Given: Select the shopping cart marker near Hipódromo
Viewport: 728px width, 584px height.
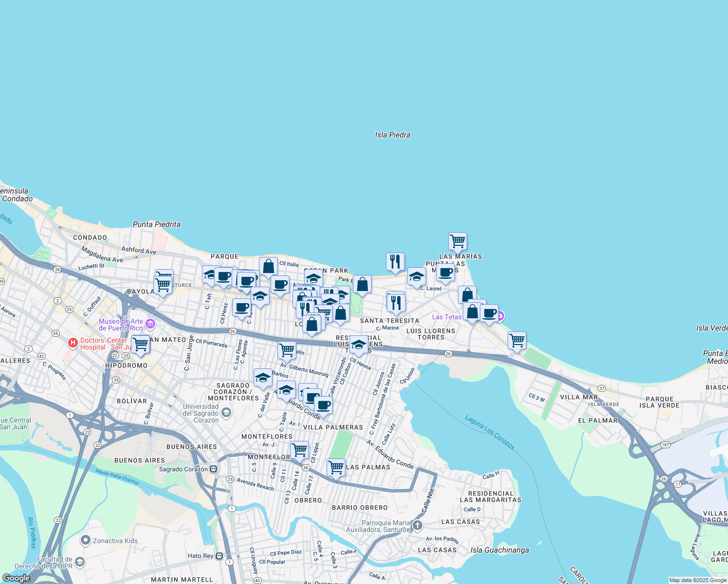Looking at the screenshot, I should click(141, 344).
